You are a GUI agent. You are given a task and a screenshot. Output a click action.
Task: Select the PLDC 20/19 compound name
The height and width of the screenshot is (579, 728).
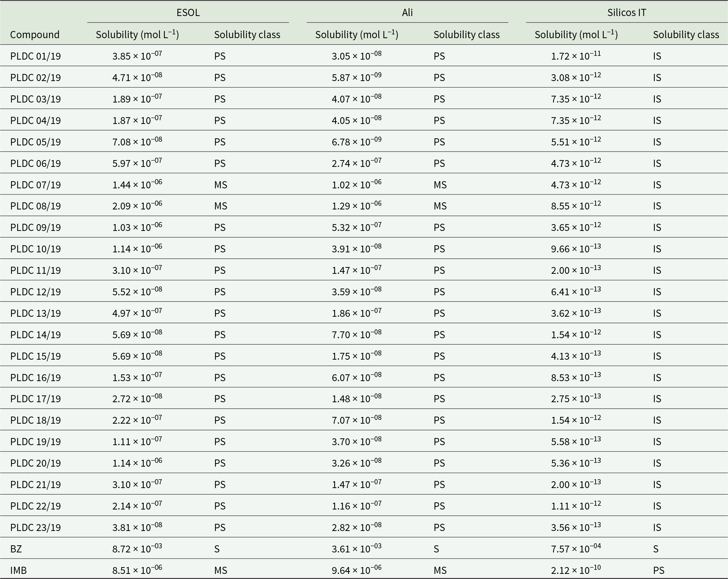tap(35, 463)
